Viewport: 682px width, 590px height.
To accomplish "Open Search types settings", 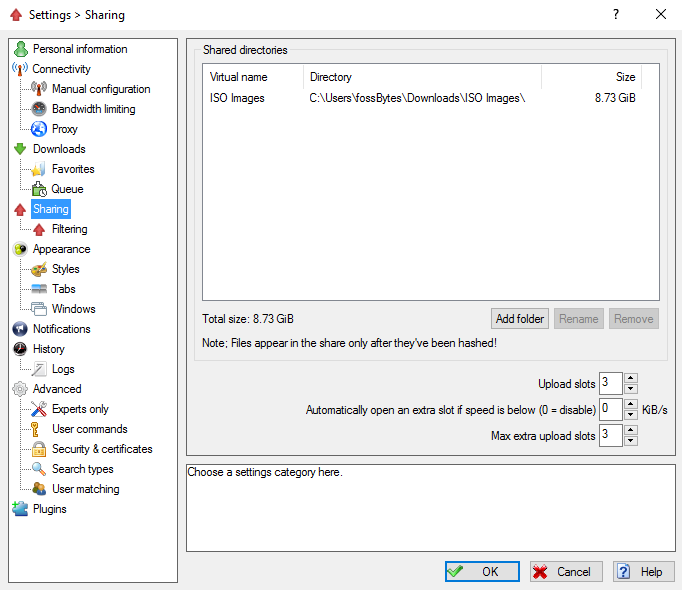I will point(83,469).
